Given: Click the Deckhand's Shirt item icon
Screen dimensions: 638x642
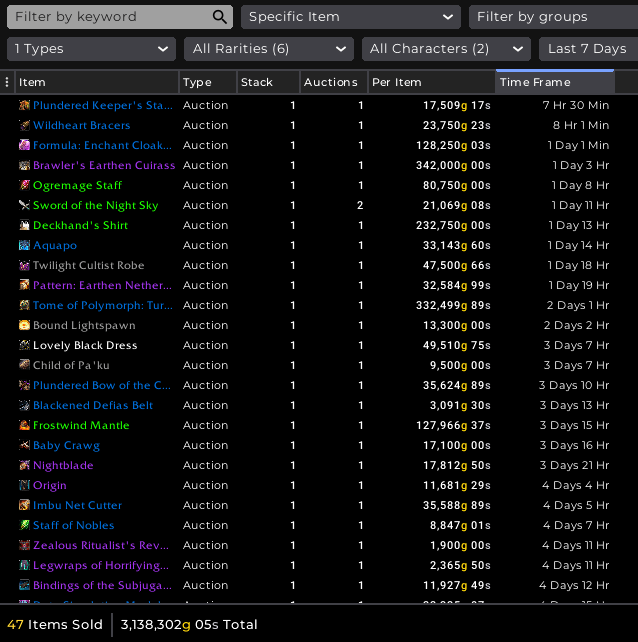Looking at the screenshot, I should click(24, 225).
